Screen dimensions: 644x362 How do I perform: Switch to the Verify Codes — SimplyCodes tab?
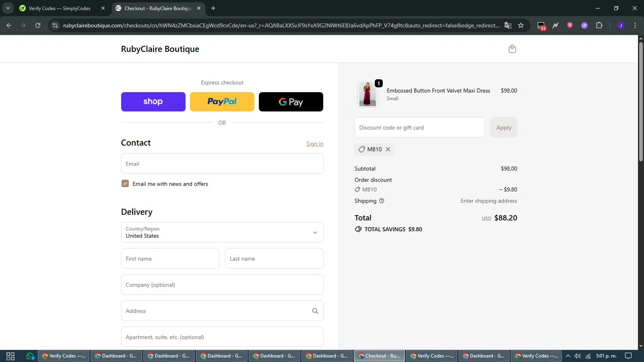click(62, 8)
